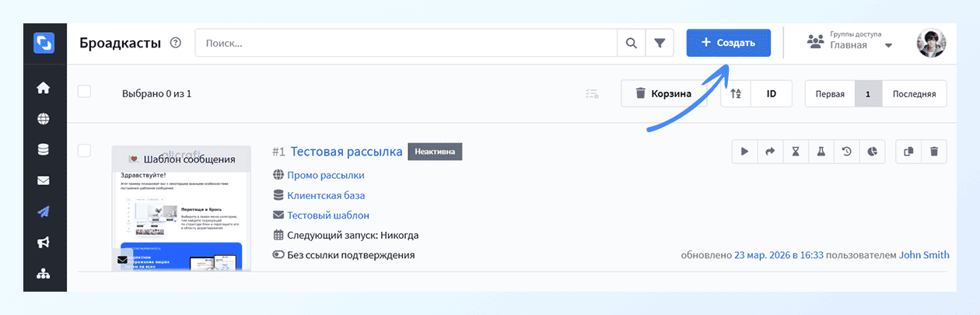Tick the checkbox for Тестовая рассылка row
This screenshot has height=315, width=980.
[84, 150]
